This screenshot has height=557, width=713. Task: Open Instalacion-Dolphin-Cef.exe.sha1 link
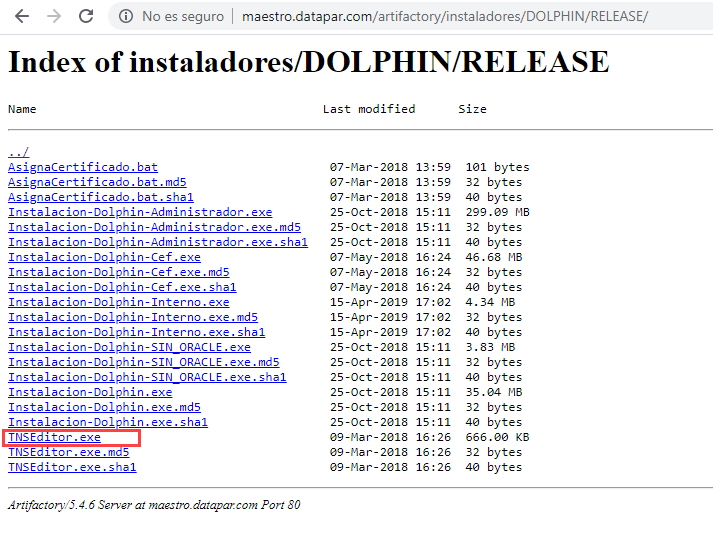tap(122, 287)
